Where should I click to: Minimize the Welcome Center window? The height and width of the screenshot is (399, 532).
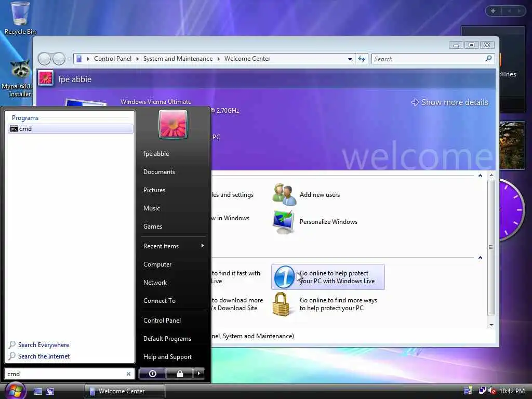(456, 45)
